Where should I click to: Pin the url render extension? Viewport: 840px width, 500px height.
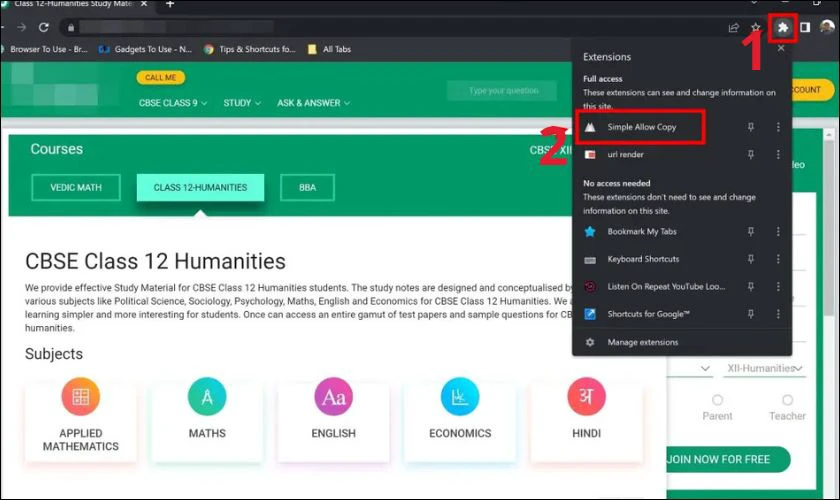751,154
